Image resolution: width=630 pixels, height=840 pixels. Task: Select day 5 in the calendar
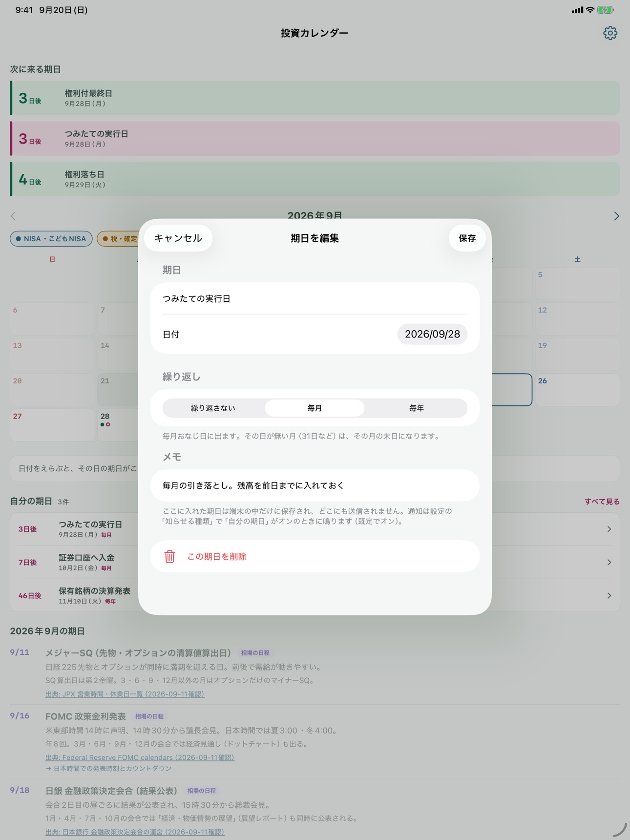[577, 283]
